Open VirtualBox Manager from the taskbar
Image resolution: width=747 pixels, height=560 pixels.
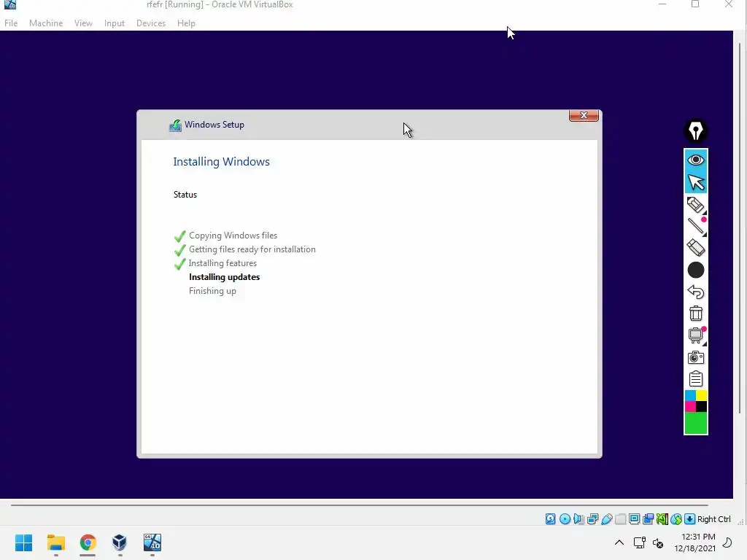click(x=120, y=542)
